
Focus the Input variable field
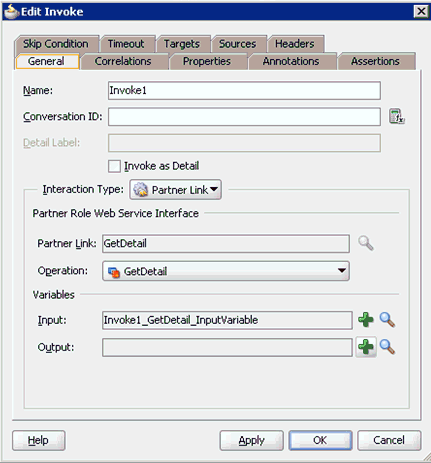(227, 320)
